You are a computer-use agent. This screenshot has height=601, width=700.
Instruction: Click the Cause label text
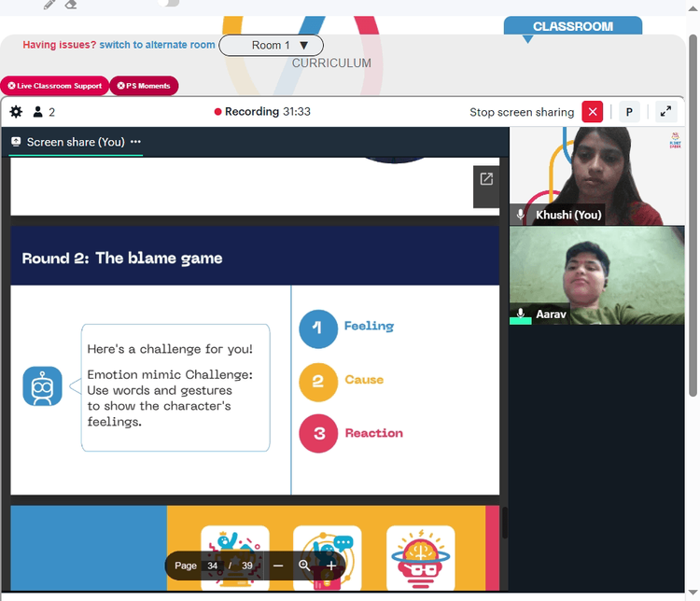[x=364, y=380]
